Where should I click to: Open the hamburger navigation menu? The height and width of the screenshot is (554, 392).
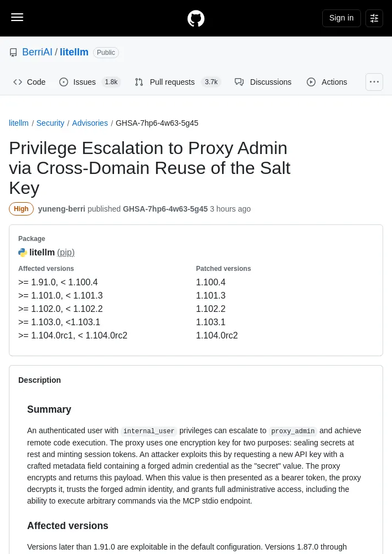pyautogui.click(x=17, y=17)
